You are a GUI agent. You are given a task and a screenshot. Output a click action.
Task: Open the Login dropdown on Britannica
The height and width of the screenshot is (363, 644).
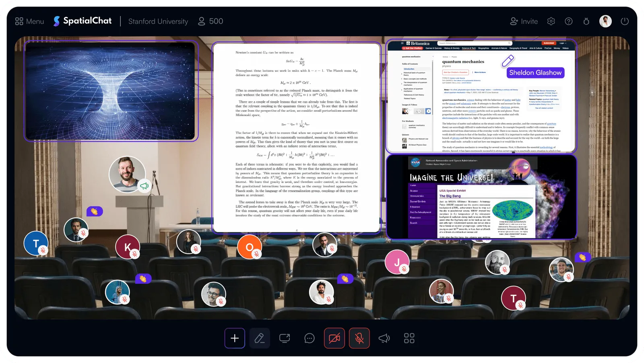(x=562, y=43)
